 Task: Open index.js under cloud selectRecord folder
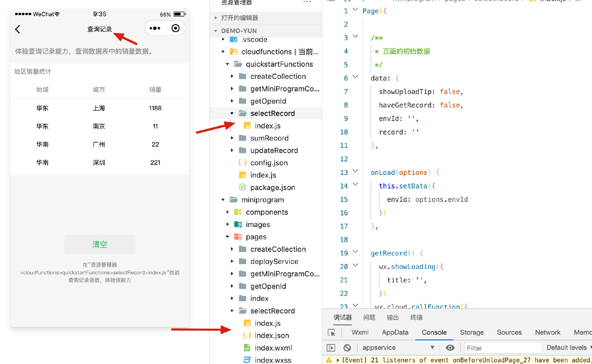tap(268, 126)
